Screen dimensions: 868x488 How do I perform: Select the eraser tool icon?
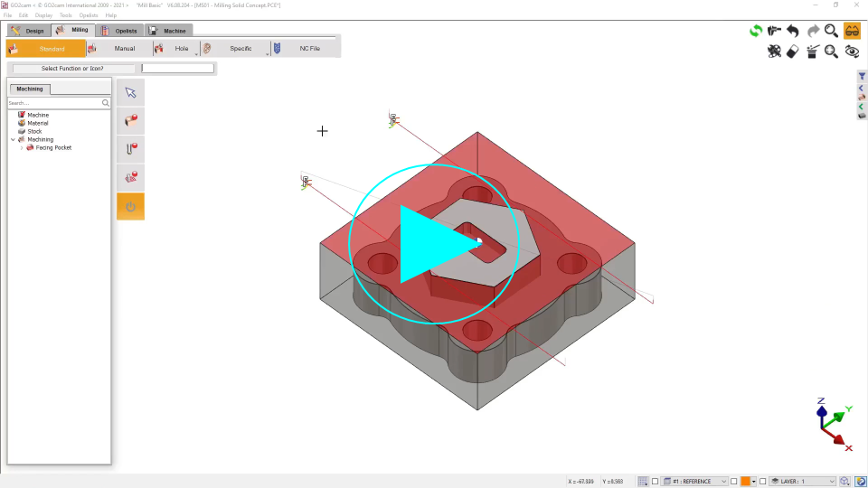(793, 52)
